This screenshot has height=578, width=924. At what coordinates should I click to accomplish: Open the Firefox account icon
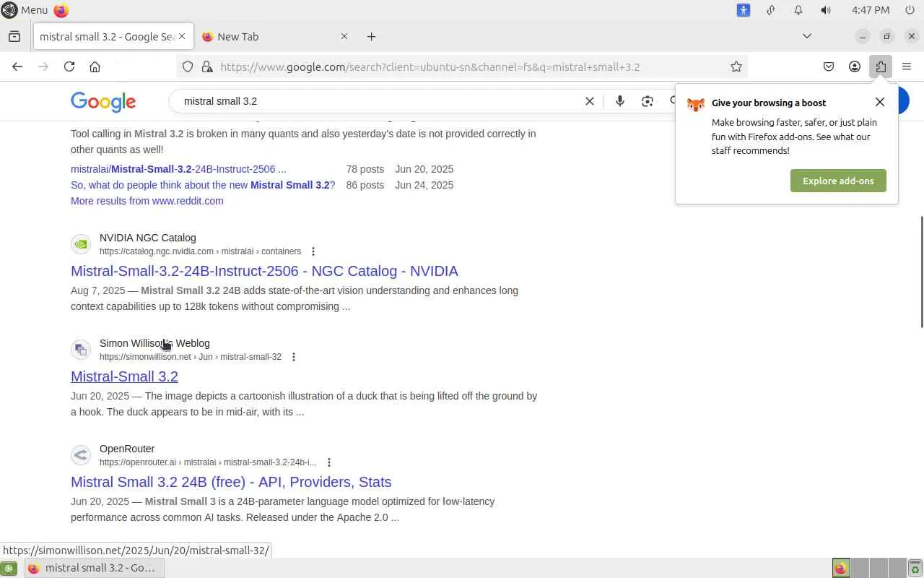click(x=855, y=66)
